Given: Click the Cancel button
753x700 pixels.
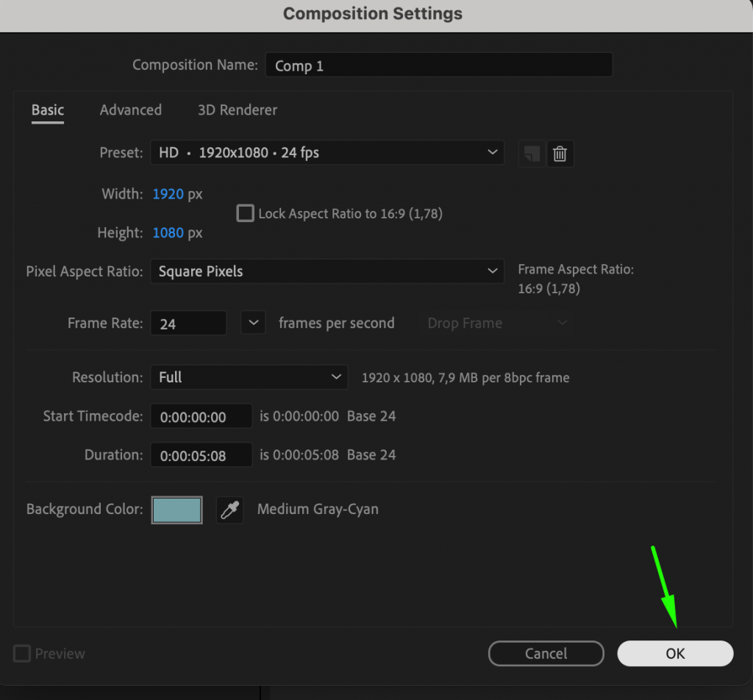Looking at the screenshot, I should [x=546, y=654].
